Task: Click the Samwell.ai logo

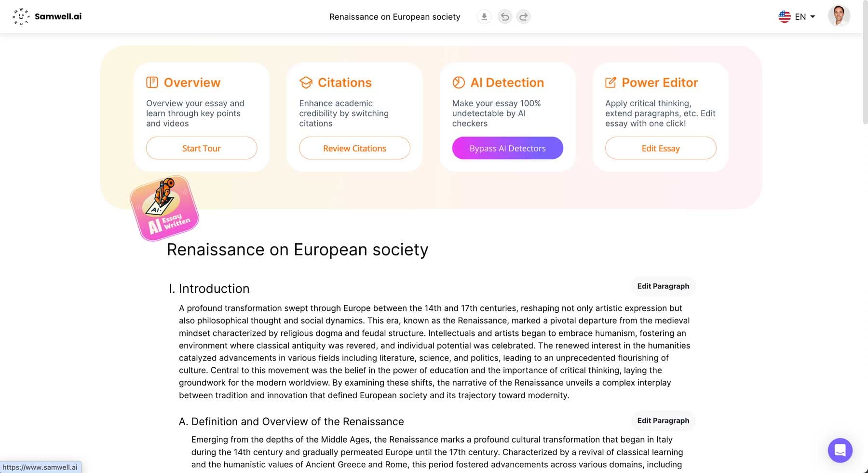Action: coord(47,16)
